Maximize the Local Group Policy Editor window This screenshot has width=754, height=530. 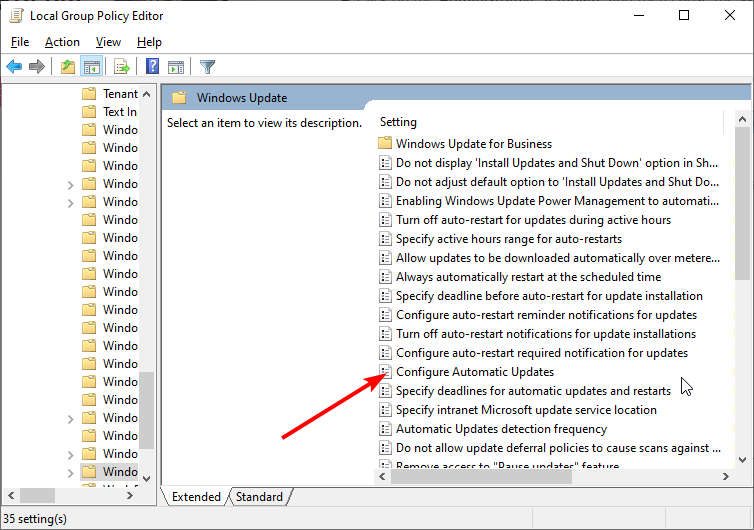click(x=684, y=15)
